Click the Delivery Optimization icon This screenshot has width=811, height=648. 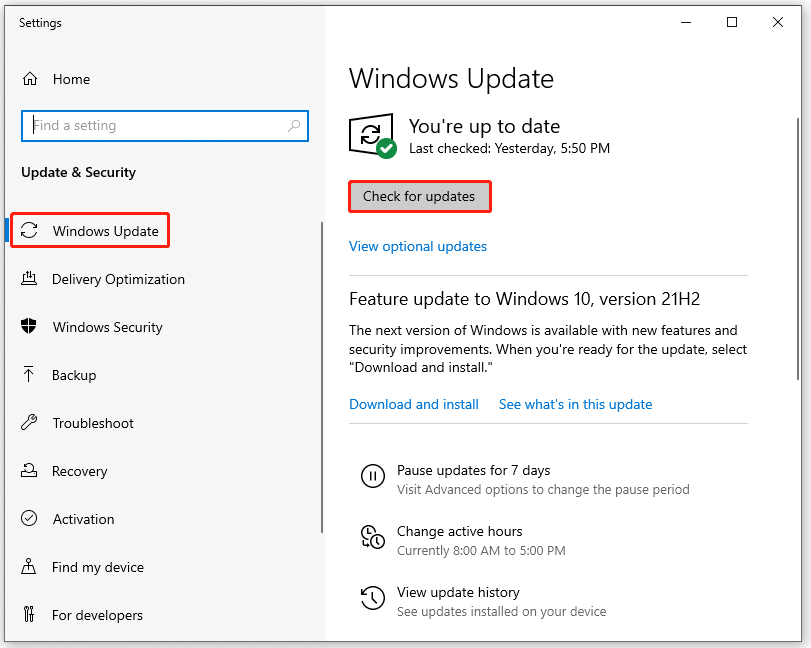[30, 279]
